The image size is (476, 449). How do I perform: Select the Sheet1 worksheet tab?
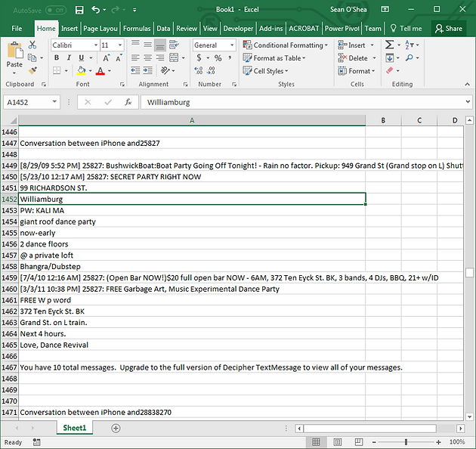tap(74, 428)
